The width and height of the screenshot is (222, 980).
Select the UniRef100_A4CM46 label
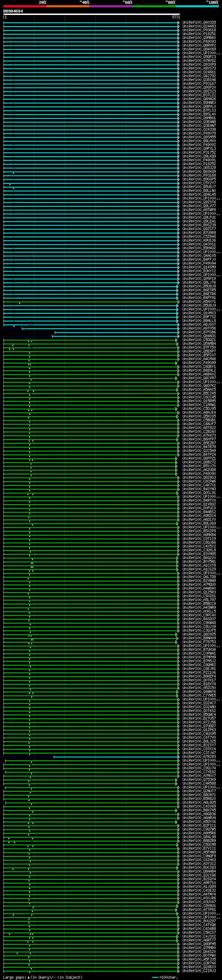[199, 359]
